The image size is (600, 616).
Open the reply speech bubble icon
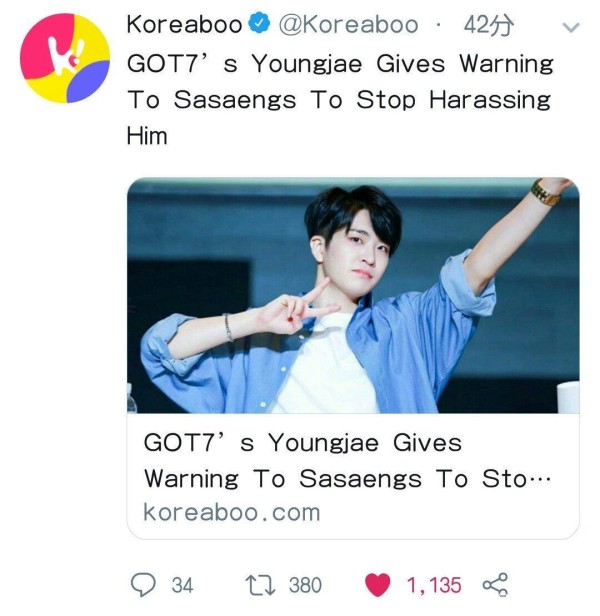pos(143,585)
